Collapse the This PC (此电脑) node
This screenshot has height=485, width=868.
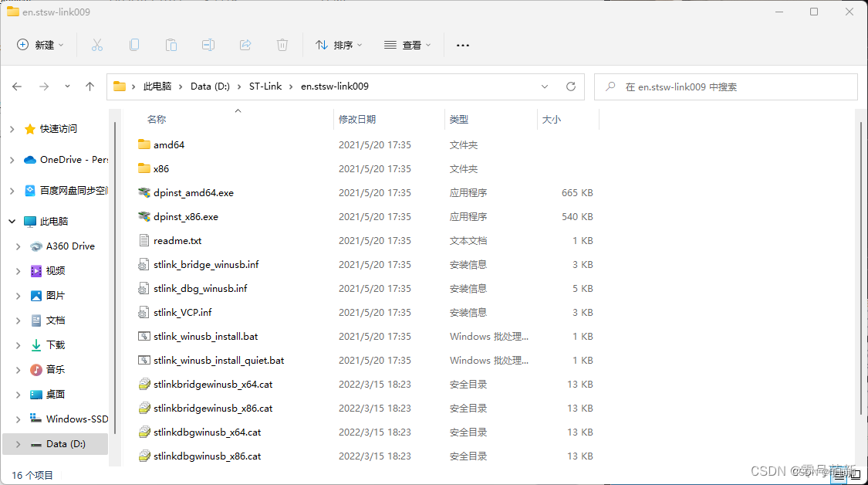[x=12, y=221]
